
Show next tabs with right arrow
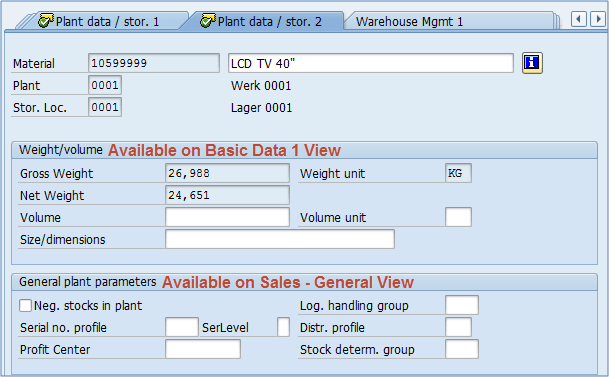[x=598, y=19]
